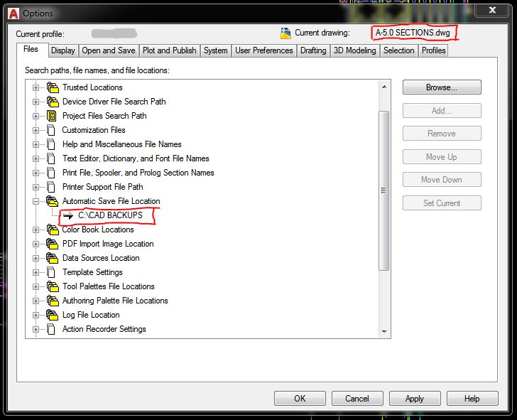Click the Action Recorder Settings document icon

click(51, 329)
